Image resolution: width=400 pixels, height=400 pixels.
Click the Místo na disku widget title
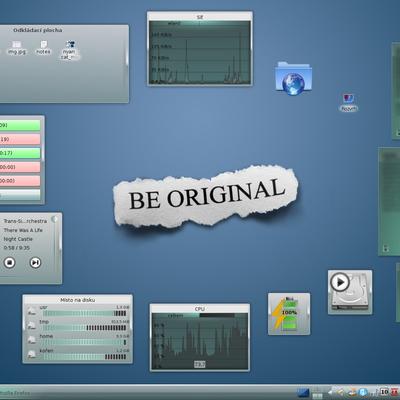(78, 300)
